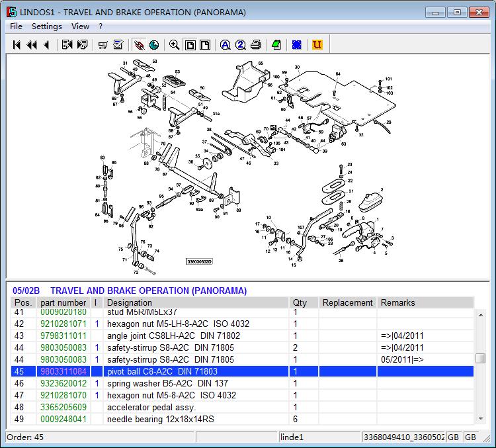
Task: Open the green notepad icon
Action: [x=276, y=45]
